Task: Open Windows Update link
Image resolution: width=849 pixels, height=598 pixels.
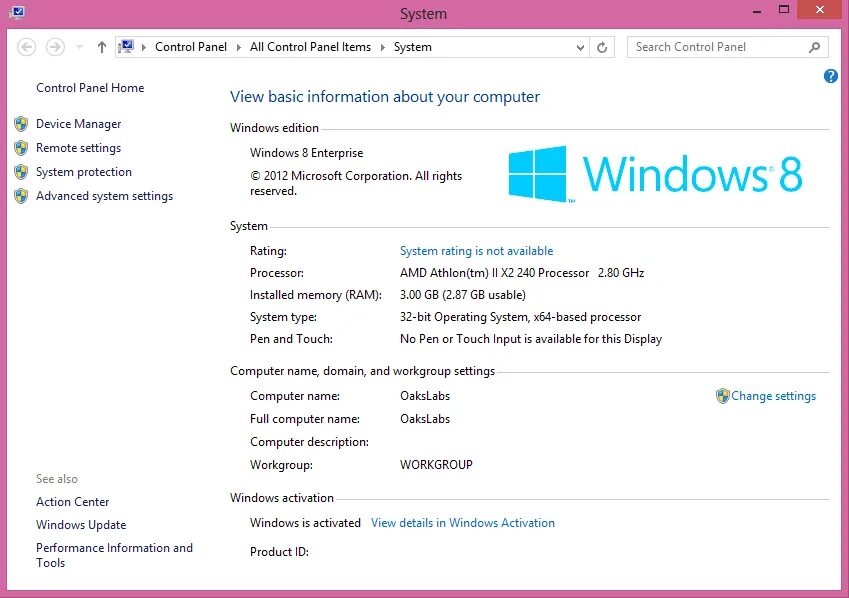Action: (81, 525)
